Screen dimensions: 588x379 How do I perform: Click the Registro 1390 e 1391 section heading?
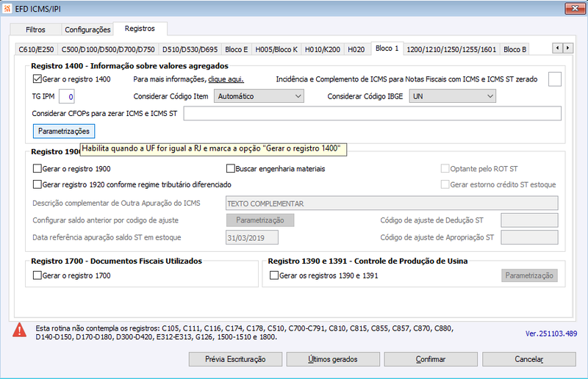(x=367, y=261)
